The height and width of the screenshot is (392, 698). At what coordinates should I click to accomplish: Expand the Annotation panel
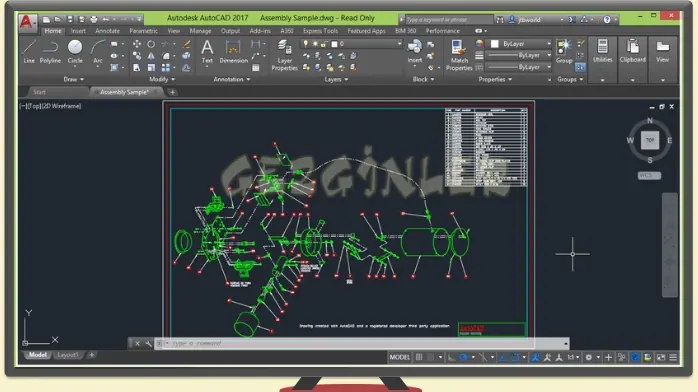(231, 79)
